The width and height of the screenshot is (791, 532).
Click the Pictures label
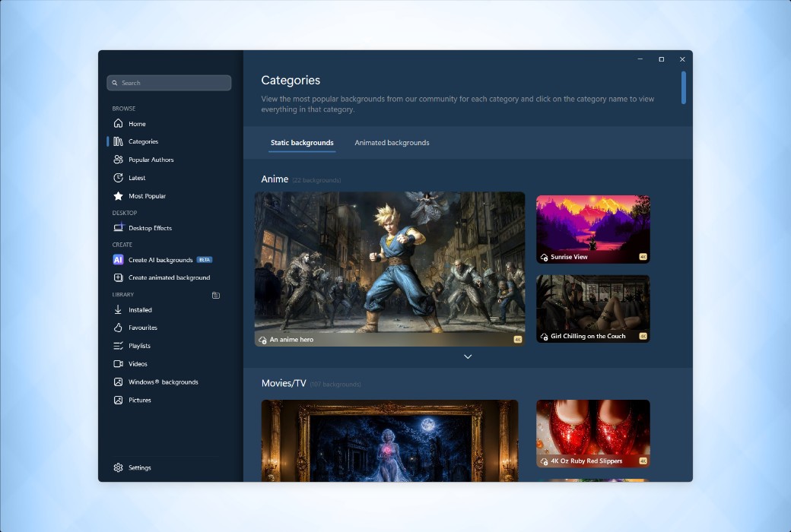pos(140,400)
